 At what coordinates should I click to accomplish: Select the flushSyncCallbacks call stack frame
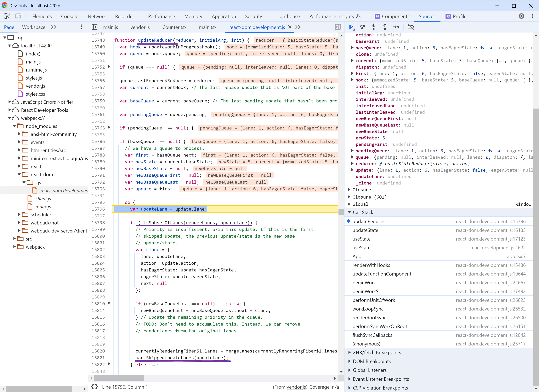pos(438,335)
